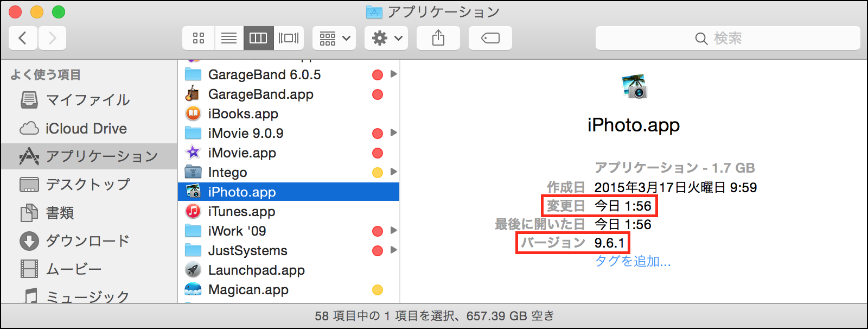
Task: Open the item arrangement dropdown
Action: 334,38
